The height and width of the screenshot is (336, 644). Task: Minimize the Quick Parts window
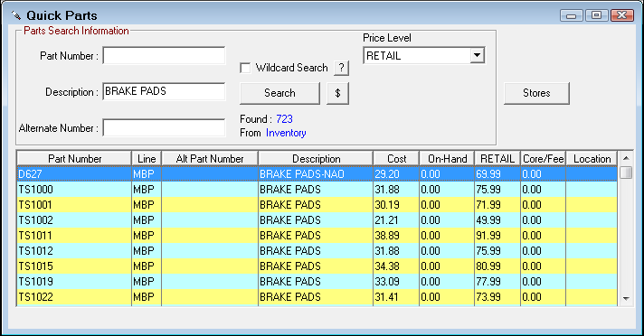(x=572, y=15)
